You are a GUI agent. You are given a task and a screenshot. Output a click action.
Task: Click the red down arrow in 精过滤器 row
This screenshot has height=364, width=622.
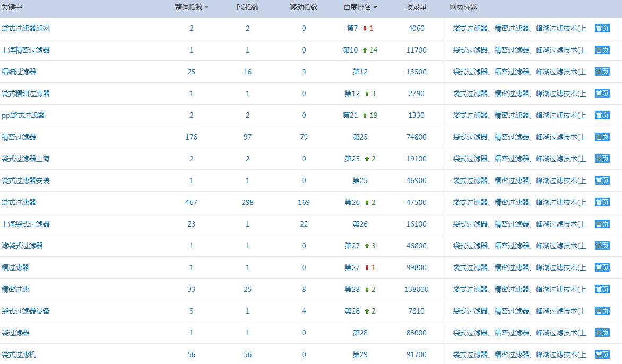point(366,268)
